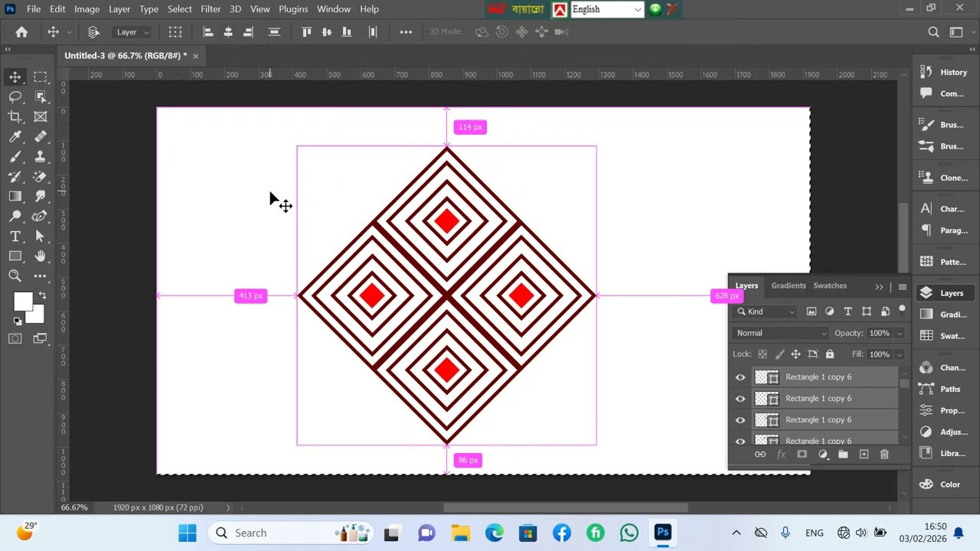Swap foreground and background colors

tap(42, 295)
